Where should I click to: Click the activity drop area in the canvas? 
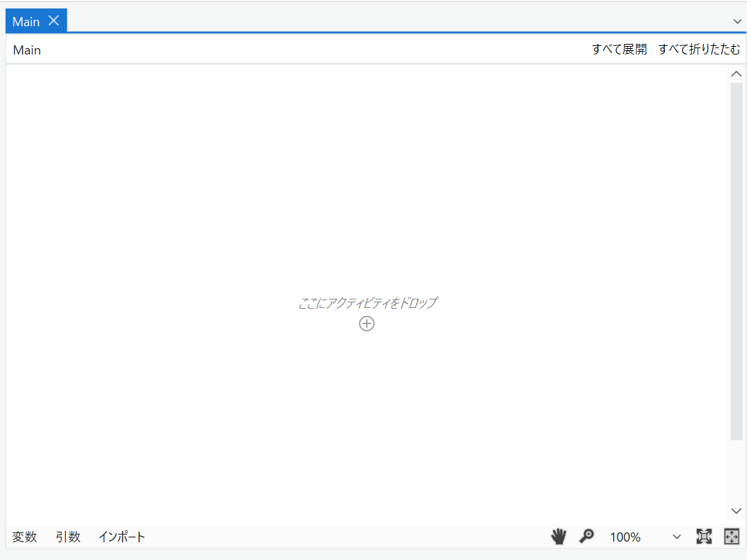[367, 303]
